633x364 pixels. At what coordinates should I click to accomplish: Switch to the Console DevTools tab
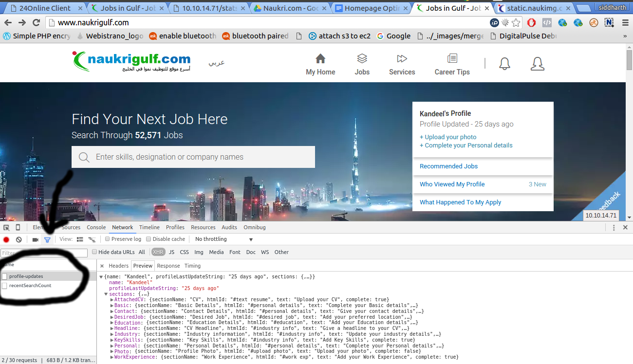(x=96, y=227)
